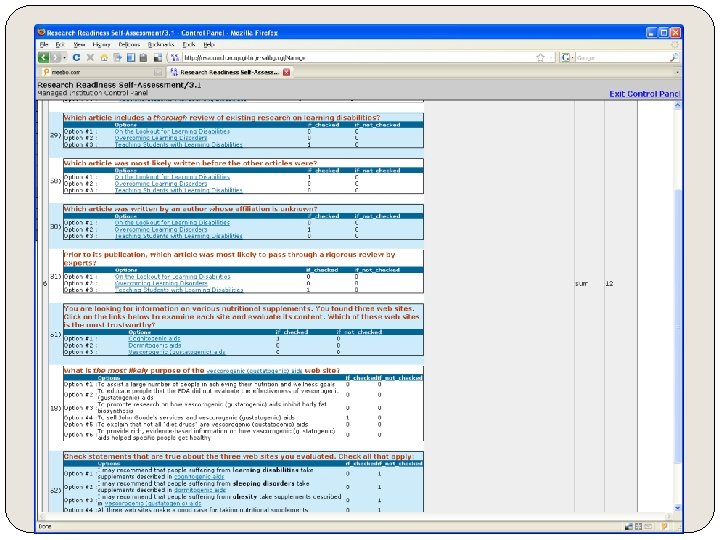The image size is (720, 540).
Task: Open the back/forward history dropdown arrow
Action: (65, 57)
